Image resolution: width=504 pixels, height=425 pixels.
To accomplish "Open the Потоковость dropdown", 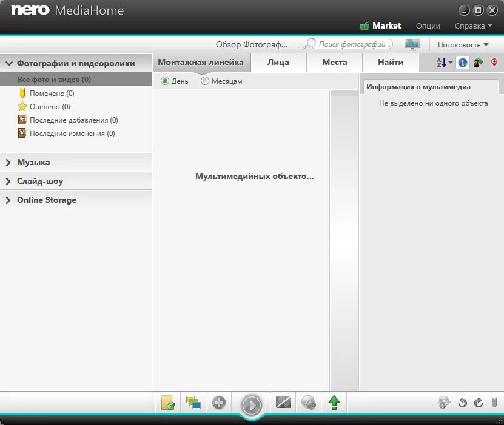I will pyautogui.click(x=463, y=45).
